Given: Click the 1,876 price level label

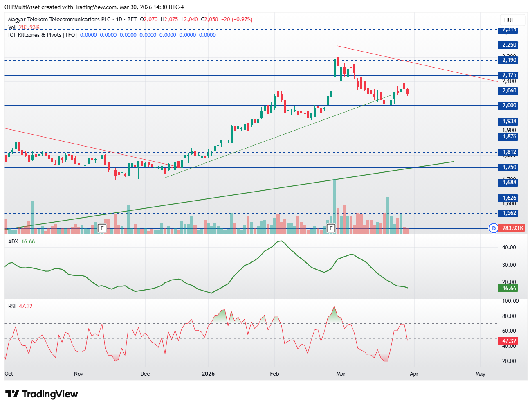Looking at the screenshot, I should point(508,137).
